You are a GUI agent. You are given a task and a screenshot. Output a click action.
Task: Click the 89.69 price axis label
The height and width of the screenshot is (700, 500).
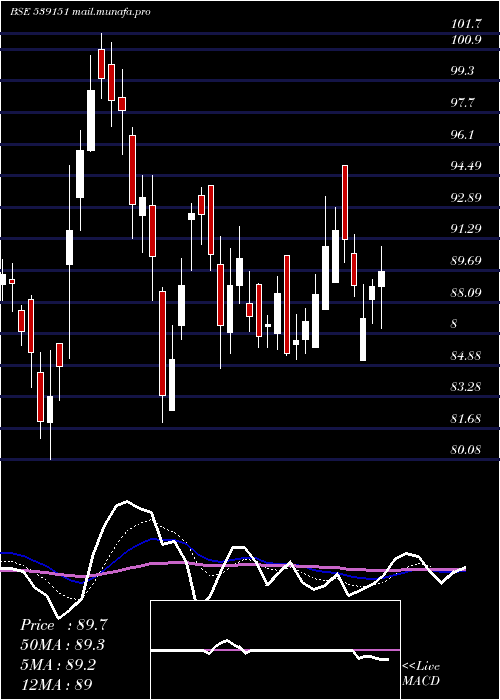[x=467, y=261]
